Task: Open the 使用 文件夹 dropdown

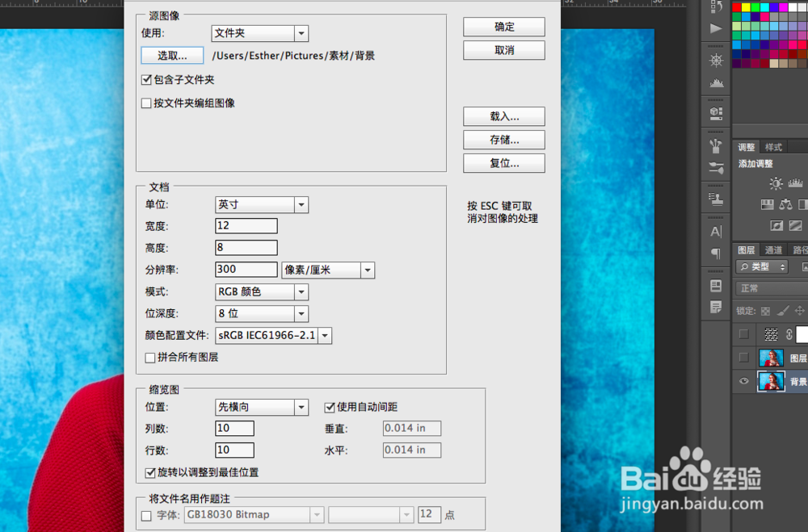Action: coord(259,33)
